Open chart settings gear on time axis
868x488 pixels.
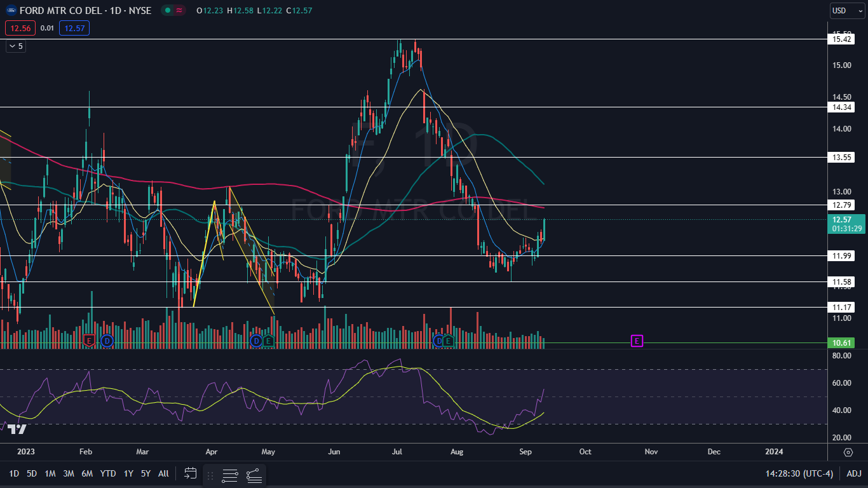[x=848, y=452]
